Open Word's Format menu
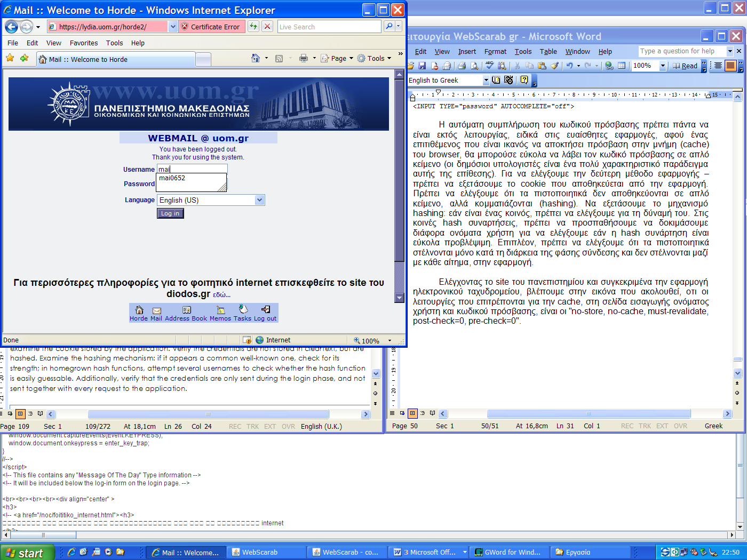747x560 pixels. coord(495,51)
